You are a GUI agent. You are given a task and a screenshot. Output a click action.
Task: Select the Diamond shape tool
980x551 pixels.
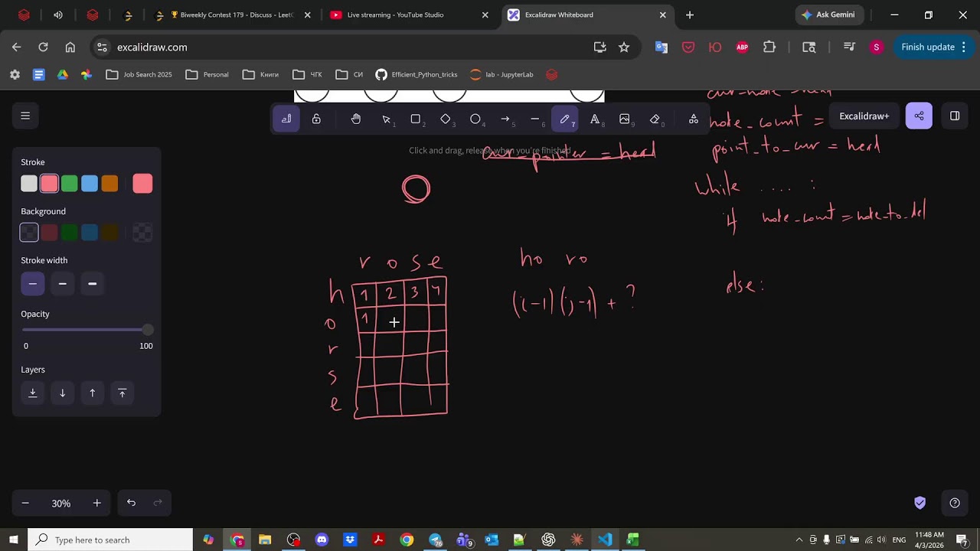click(446, 119)
